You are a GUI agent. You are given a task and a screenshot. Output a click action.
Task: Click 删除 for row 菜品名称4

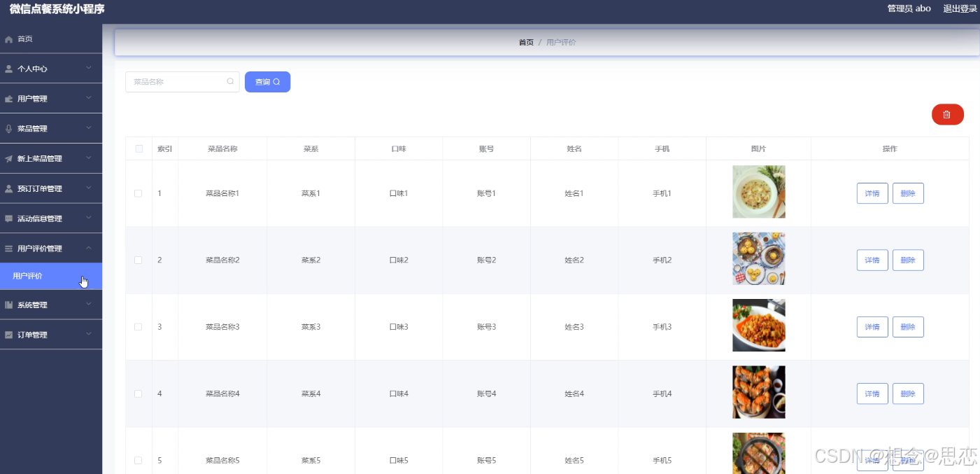[908, 393]
